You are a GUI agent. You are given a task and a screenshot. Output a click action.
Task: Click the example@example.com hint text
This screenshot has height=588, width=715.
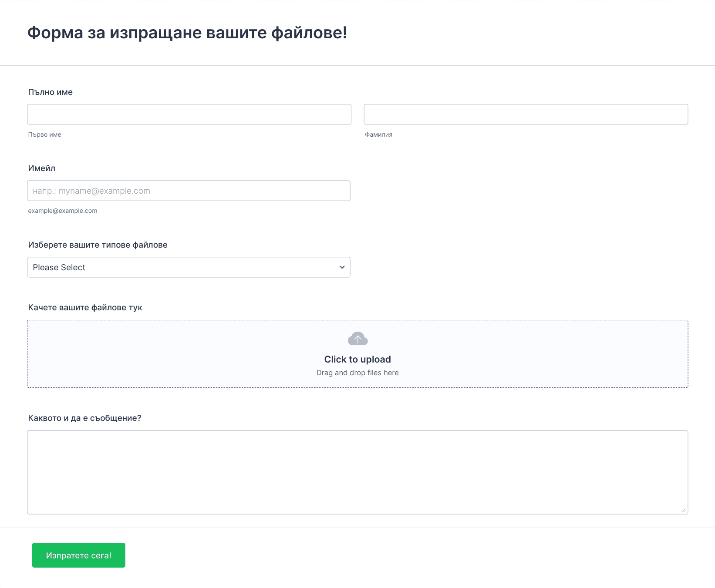click(63, 211)
